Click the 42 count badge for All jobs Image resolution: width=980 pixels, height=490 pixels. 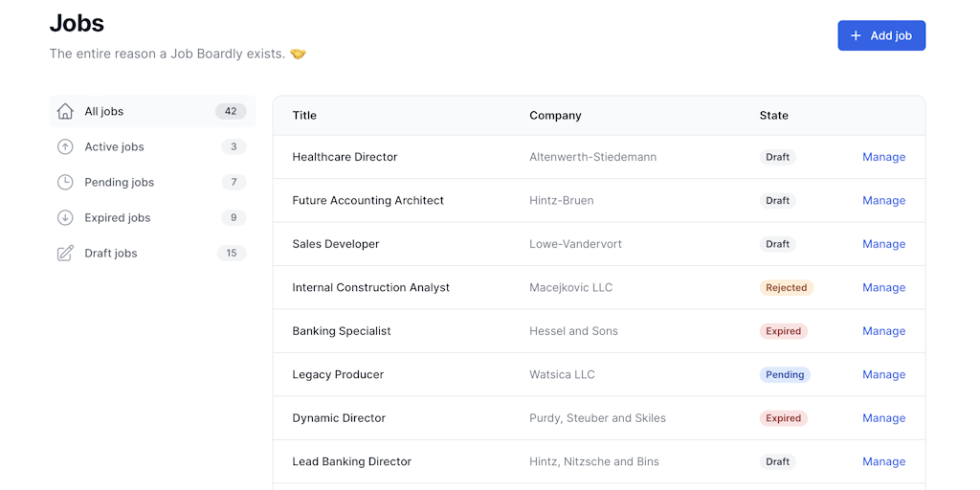pyautogui.click(x=231, y=111)
